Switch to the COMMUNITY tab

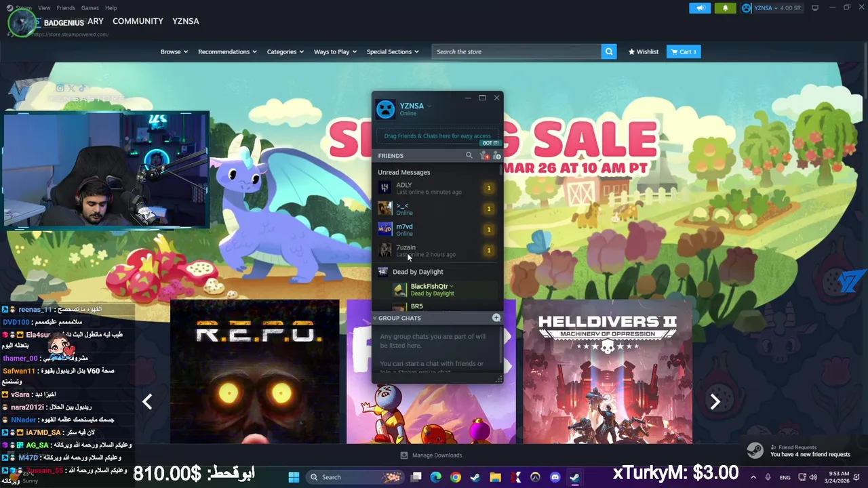[x=138, y=21]
